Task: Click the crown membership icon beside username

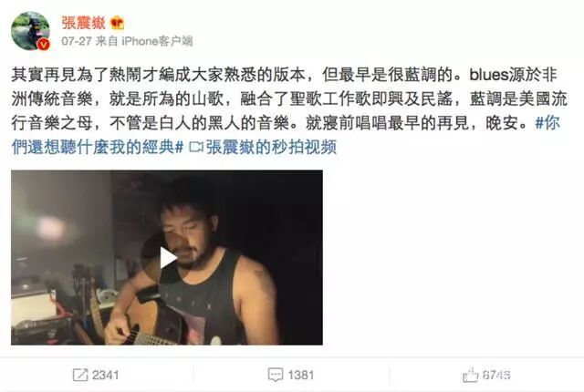Action: pos(118,23)
